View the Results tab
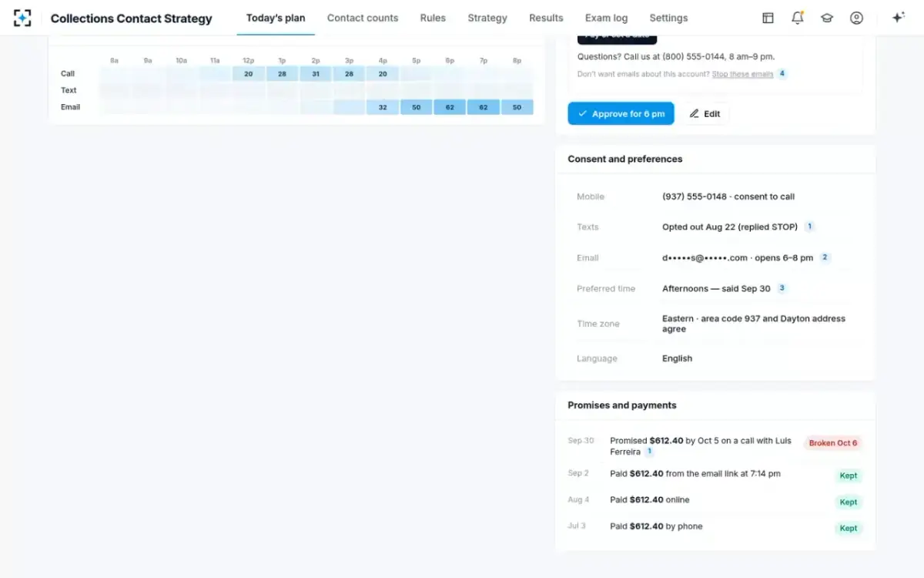924x578 pixels. coord(546,18)
